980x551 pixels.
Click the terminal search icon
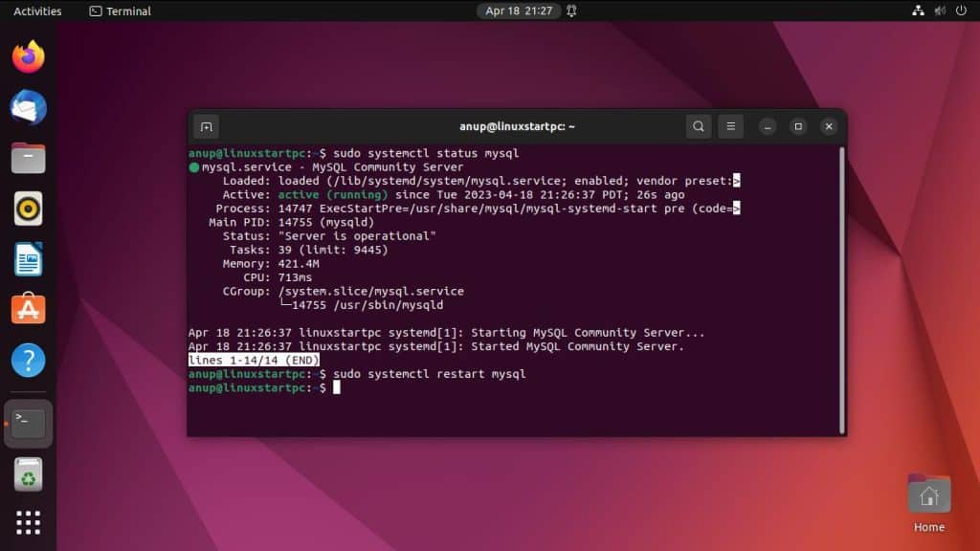pos(699,125)
